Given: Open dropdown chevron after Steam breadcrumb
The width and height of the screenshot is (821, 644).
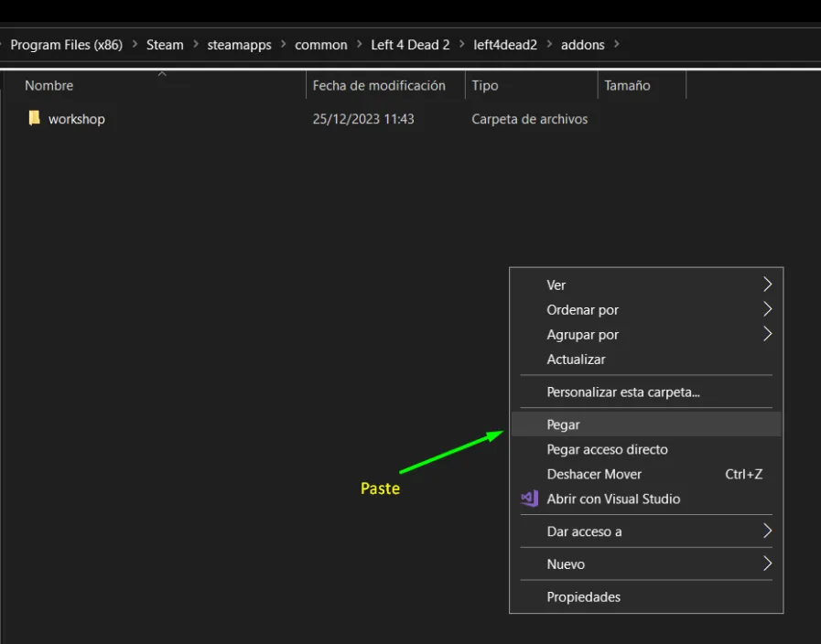Looking at the screenshot, I should (x=196, y=45).
